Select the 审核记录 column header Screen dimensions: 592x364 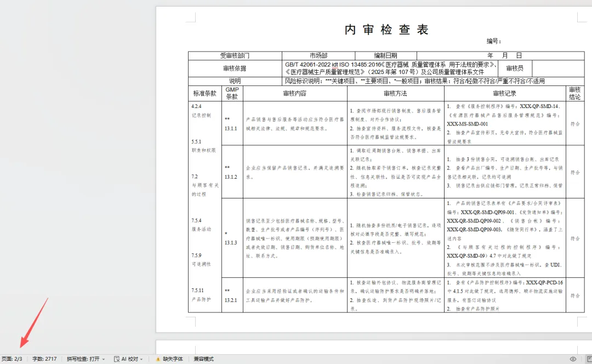pos(504,93)
